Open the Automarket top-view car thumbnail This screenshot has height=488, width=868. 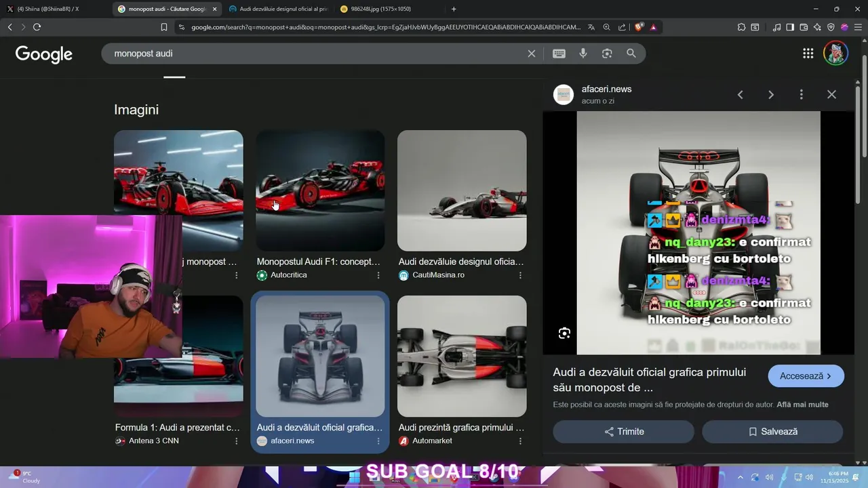click(462, 356)
